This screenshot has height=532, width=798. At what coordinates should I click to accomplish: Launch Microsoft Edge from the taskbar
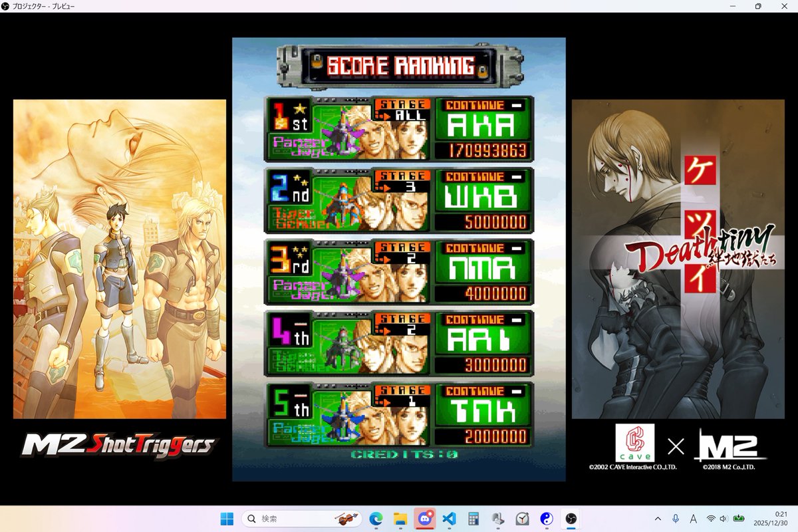376,518
